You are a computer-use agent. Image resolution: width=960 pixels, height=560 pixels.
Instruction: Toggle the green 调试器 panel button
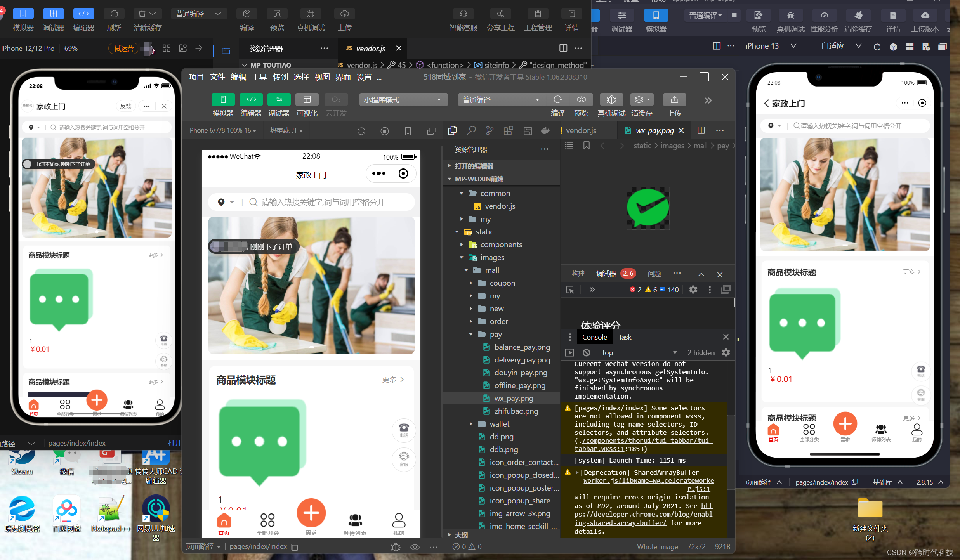click(x=279, y=100)
